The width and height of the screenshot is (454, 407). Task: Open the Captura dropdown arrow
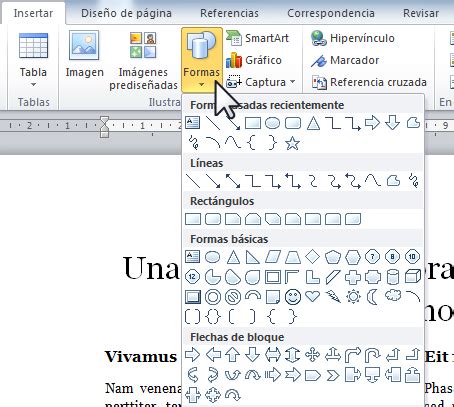pyautogui.click(x=292, y=82)
